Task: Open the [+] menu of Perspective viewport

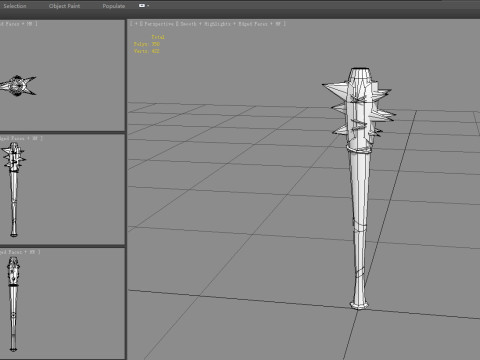Action: 136,24
